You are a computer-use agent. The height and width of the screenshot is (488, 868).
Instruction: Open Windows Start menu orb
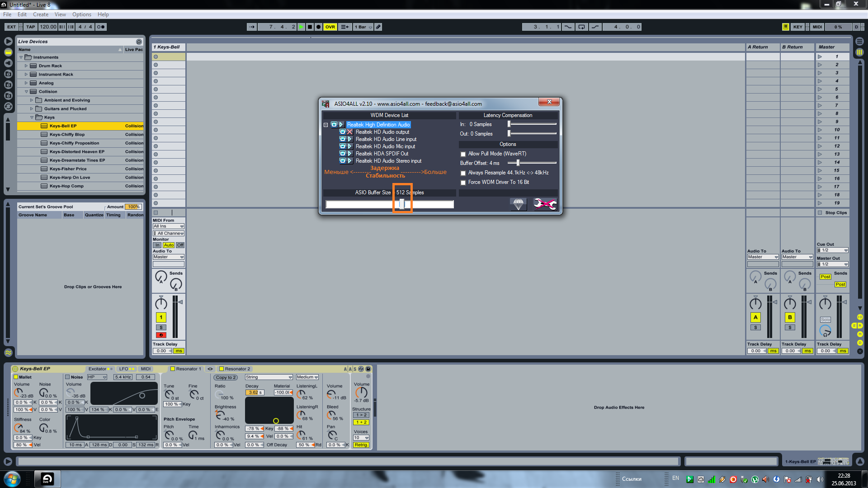click(x=12, y=479)
